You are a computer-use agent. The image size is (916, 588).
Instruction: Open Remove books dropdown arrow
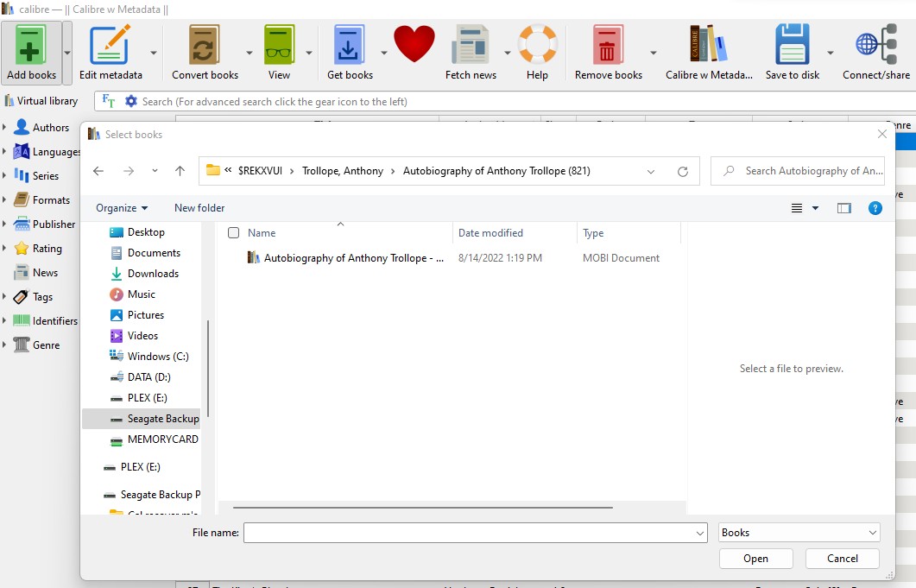point(654,53)
